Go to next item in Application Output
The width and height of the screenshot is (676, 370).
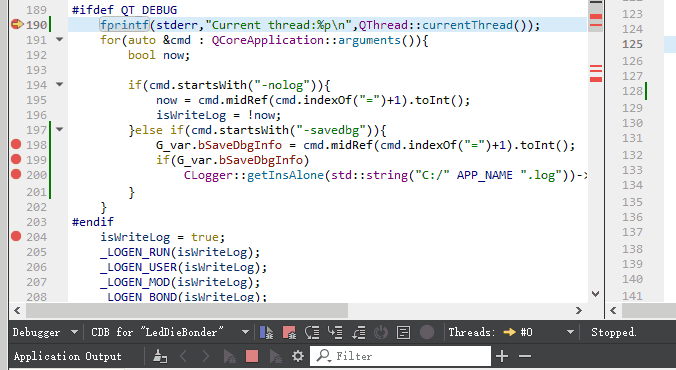click(x=206, y=356)
